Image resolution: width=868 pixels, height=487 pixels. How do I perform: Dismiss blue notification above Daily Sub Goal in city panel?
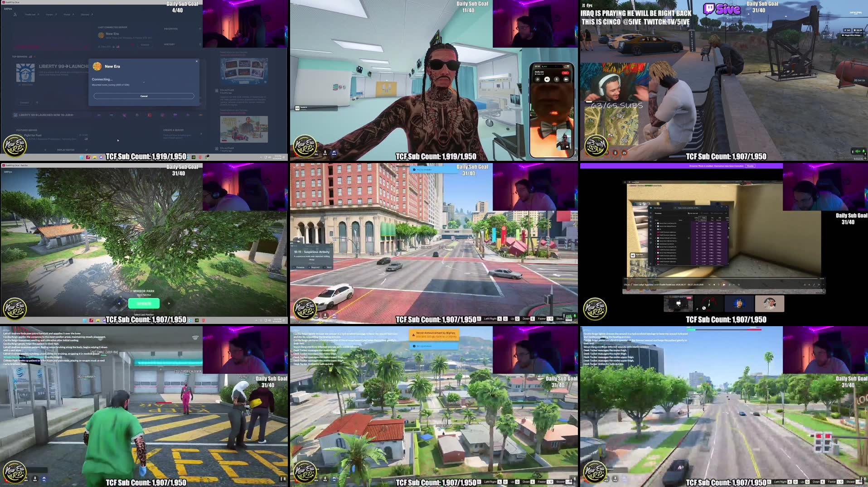433,169
